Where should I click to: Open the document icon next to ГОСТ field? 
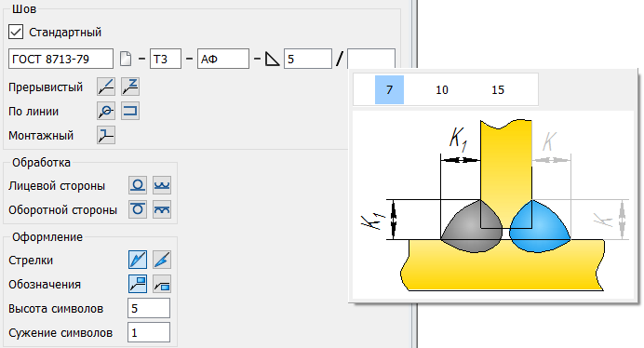126,59
